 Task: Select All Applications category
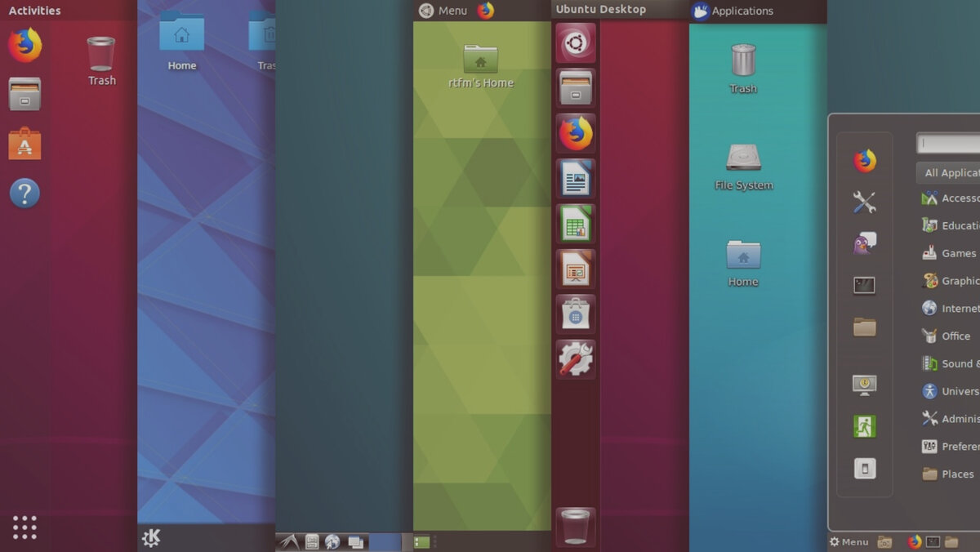click(948, 172)
